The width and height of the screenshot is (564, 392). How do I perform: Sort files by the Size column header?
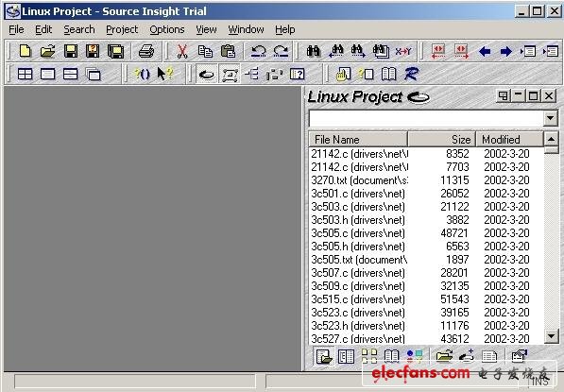442,139
